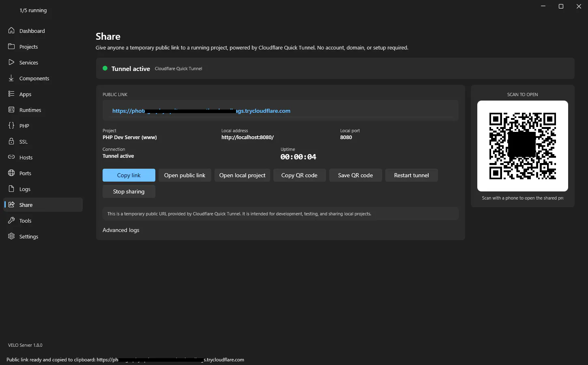
Task: Expand the Advanced logs section
Action: point(121,230)
